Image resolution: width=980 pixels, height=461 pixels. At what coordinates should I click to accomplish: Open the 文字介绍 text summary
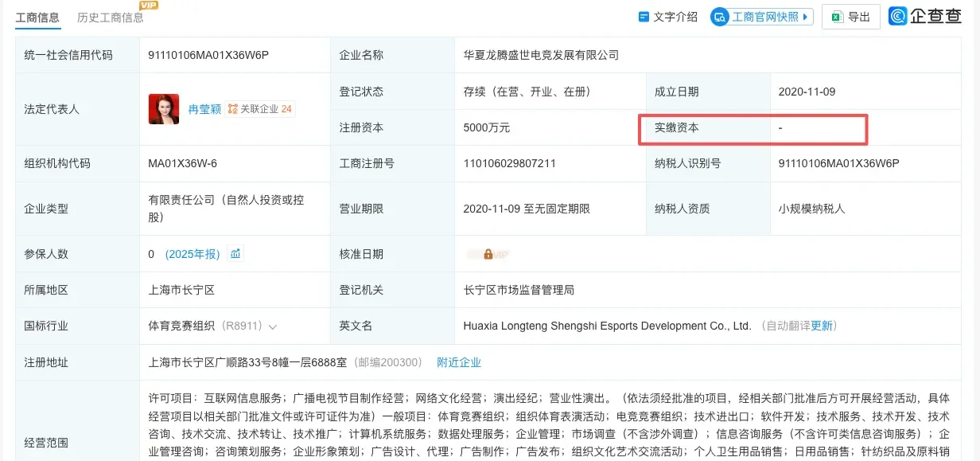pyautogui.click(x=675, y=17)
